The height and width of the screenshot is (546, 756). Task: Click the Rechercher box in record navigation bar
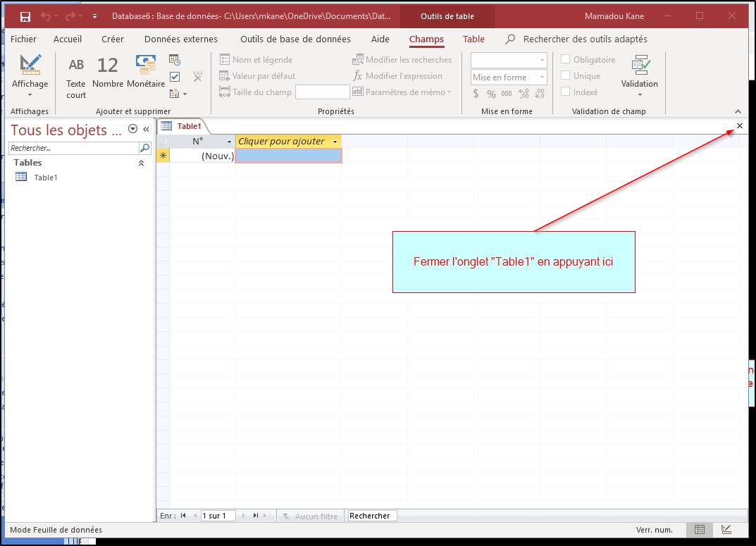(x=373, y=516)
